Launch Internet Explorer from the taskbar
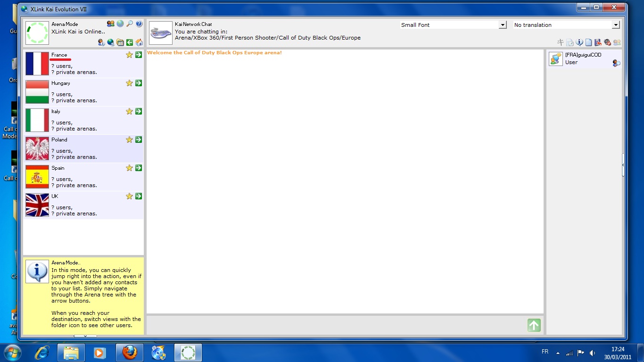 pos(42,353)
